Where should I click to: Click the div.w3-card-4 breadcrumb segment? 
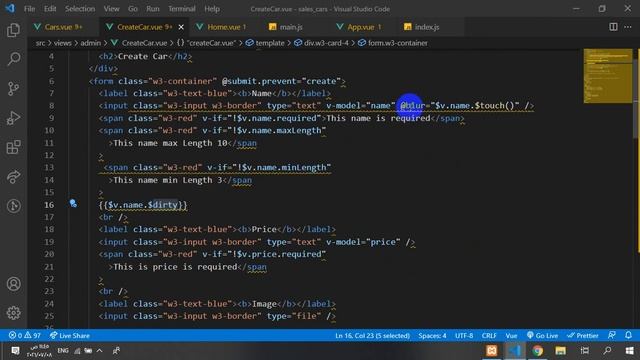click(x=322, y=43)
